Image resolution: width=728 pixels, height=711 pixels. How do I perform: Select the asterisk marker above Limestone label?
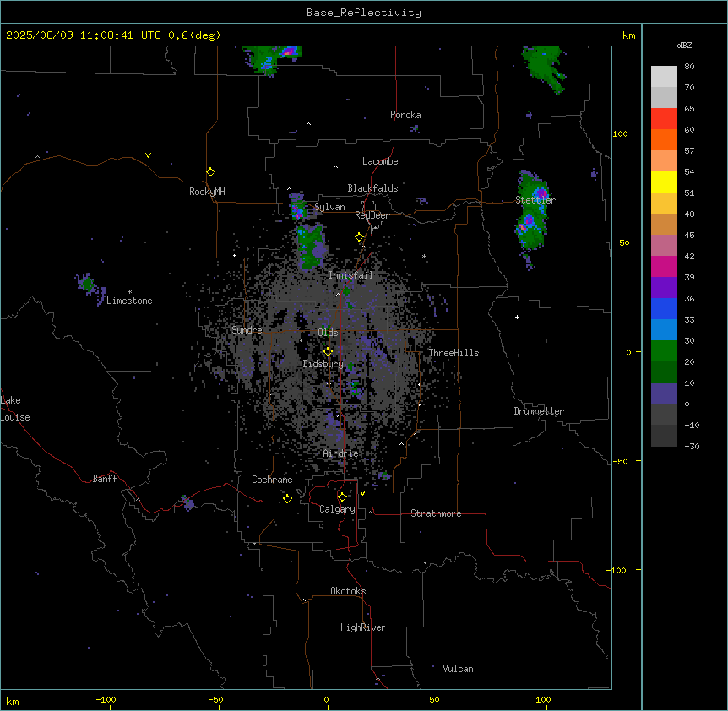tap(129, 292)
